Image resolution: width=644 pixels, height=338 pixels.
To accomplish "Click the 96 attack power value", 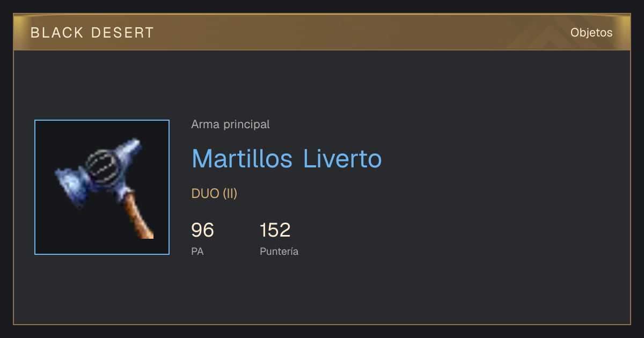I will tap(202, 230).
